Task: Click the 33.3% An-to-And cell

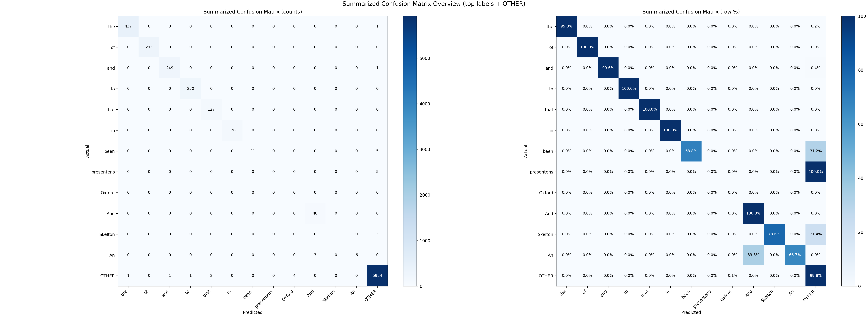Action: (753, 255)
